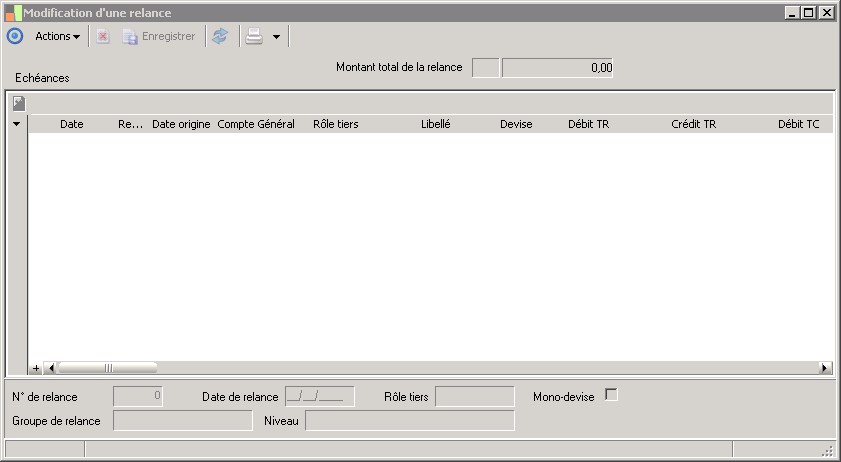Screen dimensions: 841x462
Task: Click the Groupe de relance field
Action: click(x=182, y=421)
